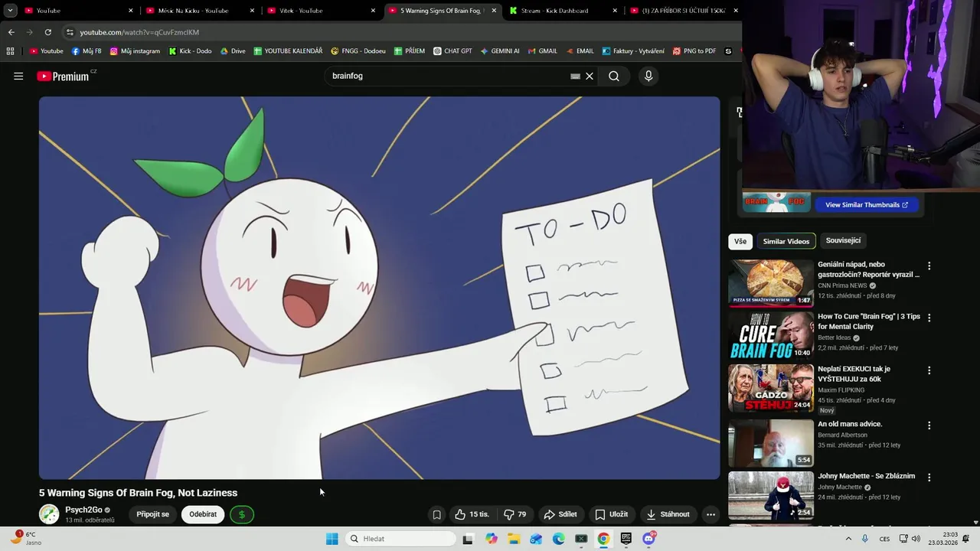Open Epic Games launcher from the taskbar

click(626, 539)
